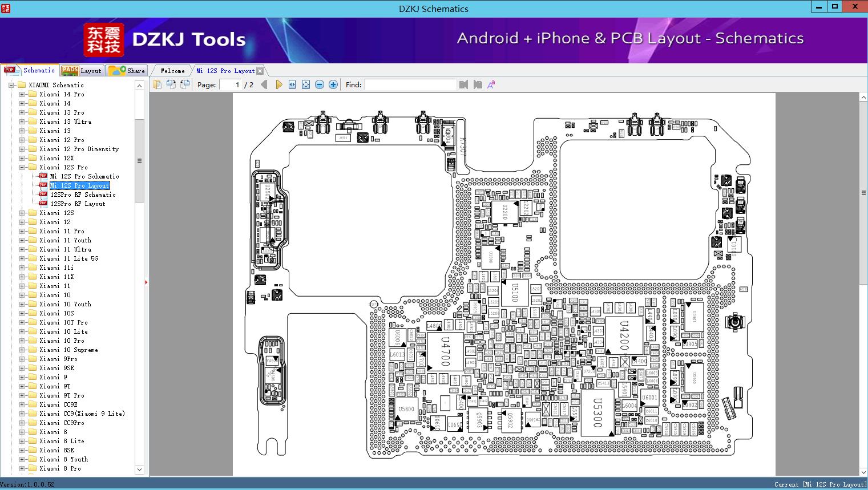Select the Xiaomi 14 folder
This screenshot has width=868, height=490.
[55, 103]
